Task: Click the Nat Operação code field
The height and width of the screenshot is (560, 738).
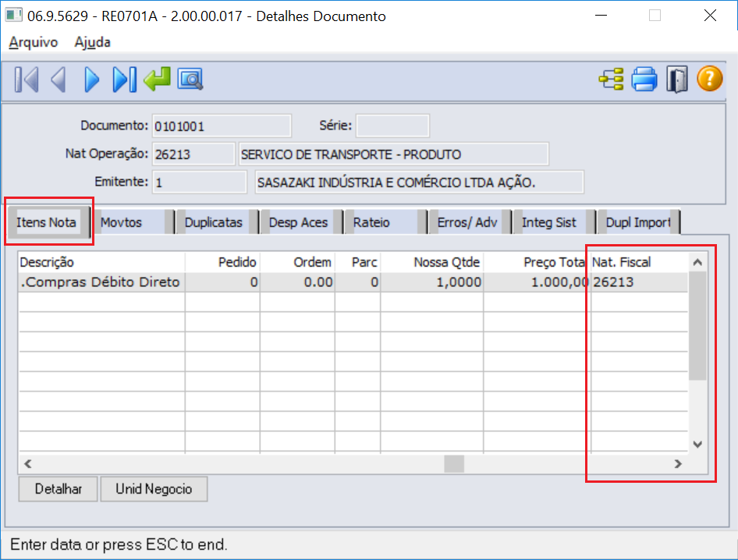Action: click(193, 154)
